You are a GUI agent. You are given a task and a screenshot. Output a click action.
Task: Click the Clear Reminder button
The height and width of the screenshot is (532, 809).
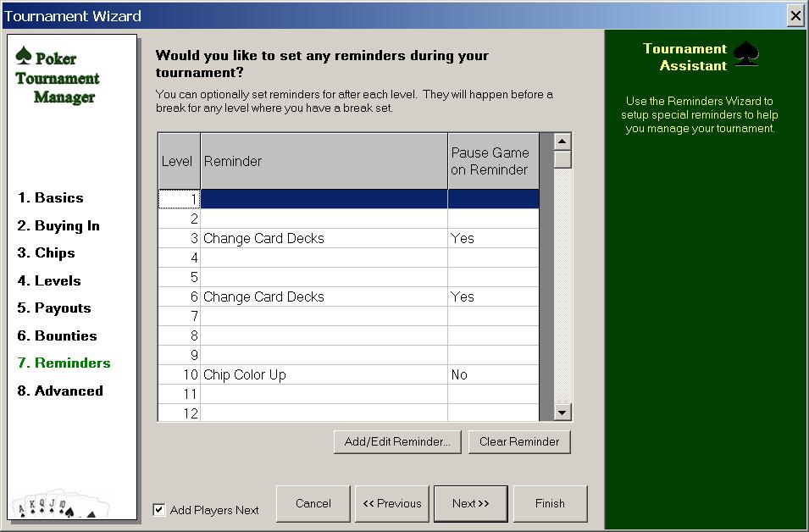click(x=518, y=441)
